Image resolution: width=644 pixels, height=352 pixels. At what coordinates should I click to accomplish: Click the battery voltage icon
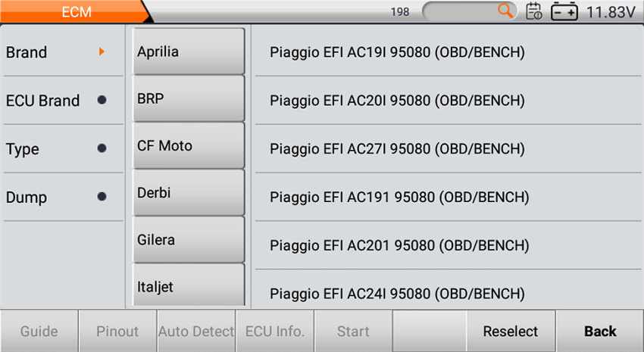pyautogui.click(x=564, y=11)
